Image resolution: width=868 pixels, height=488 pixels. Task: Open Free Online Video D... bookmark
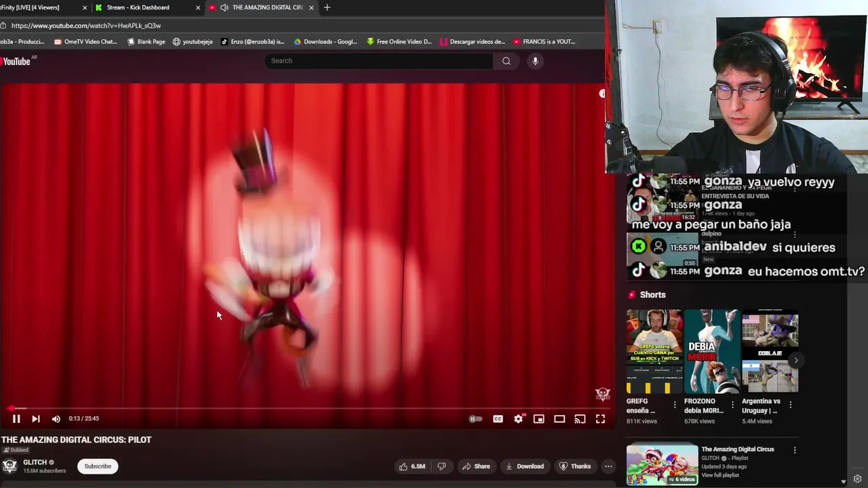click(x=399, y=41)
